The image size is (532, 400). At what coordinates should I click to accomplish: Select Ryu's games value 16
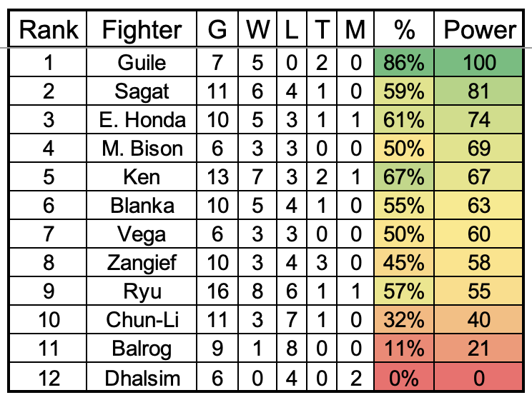[x=217, y=291]
